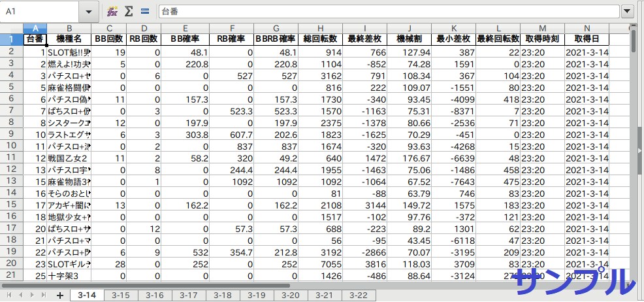Select row 12 header
The width and height of the screenshot is (644, 302).
[12, 169]
